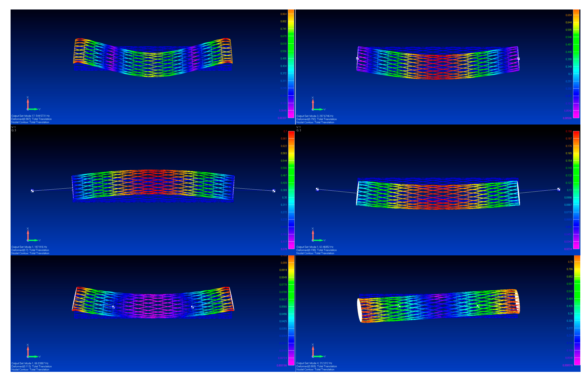Click the 'Output Set: Mode 4, 312.012 Hz' label
This screenshot has height=381, width=588.
tap(314, 363)
